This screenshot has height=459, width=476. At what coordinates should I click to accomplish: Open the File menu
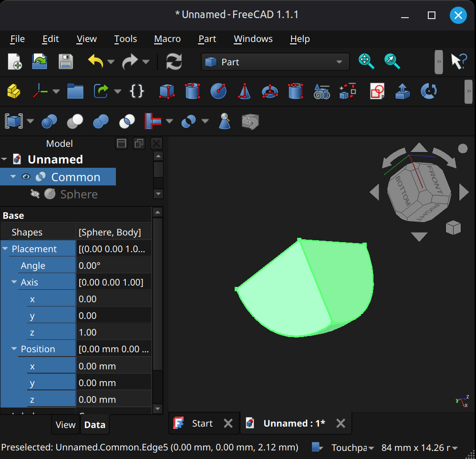18,39
